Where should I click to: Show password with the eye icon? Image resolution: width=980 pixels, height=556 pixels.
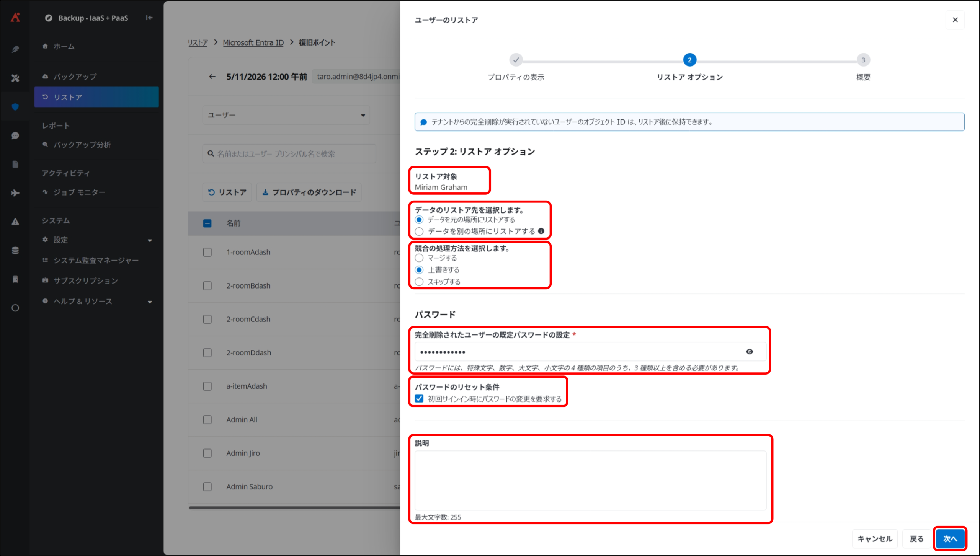tap(750, 352)
